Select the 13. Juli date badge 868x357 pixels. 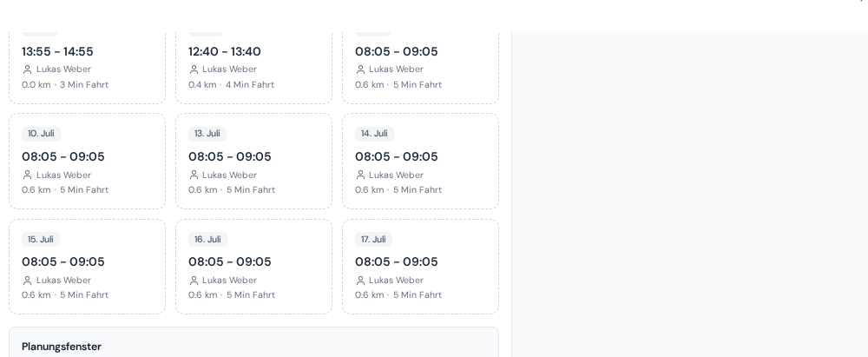coord(207,134)
